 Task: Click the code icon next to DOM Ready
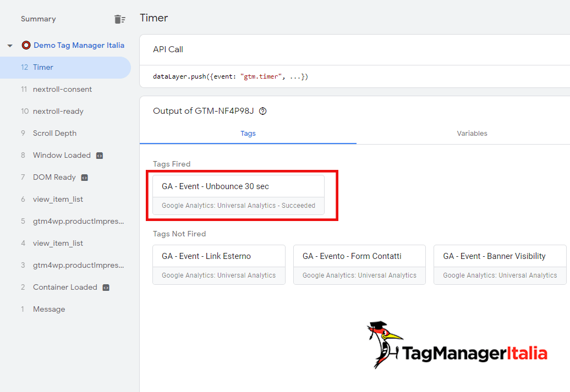pyautogui.click(x=84, y=178)
